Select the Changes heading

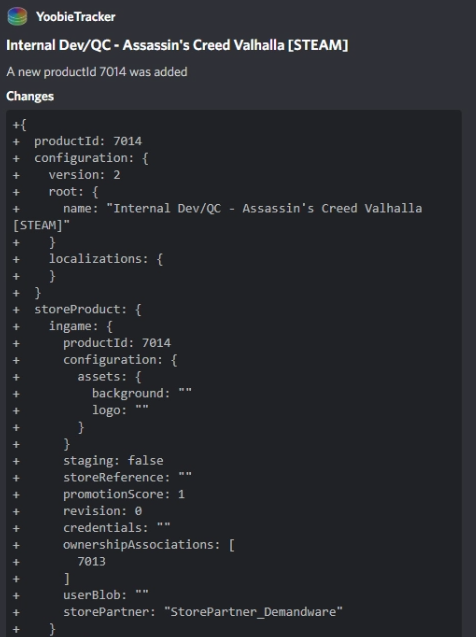[x=30, y=96]
